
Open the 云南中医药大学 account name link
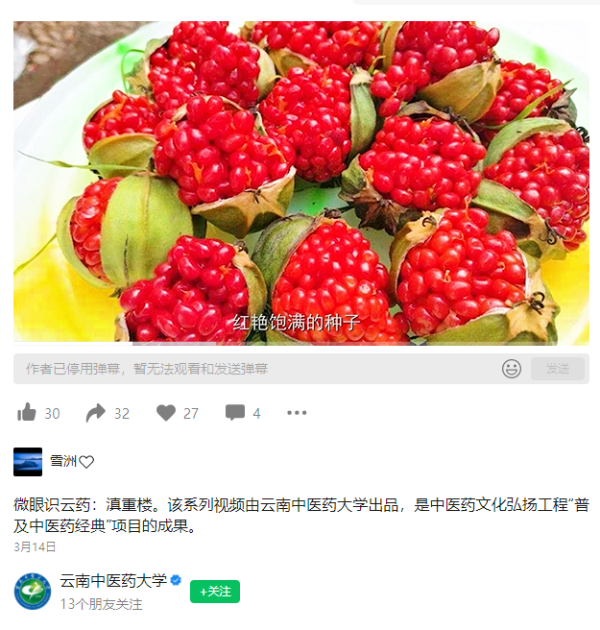(113, 581)
